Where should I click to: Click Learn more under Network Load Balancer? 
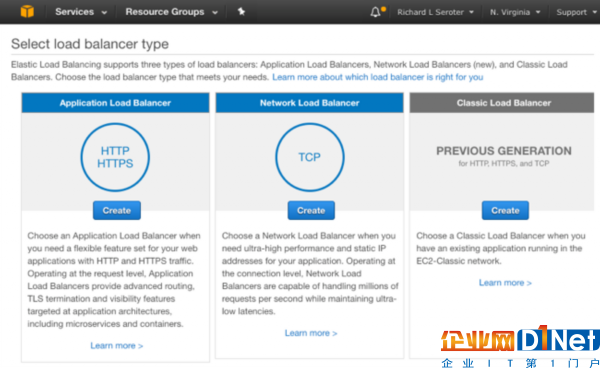click(311, 333)
